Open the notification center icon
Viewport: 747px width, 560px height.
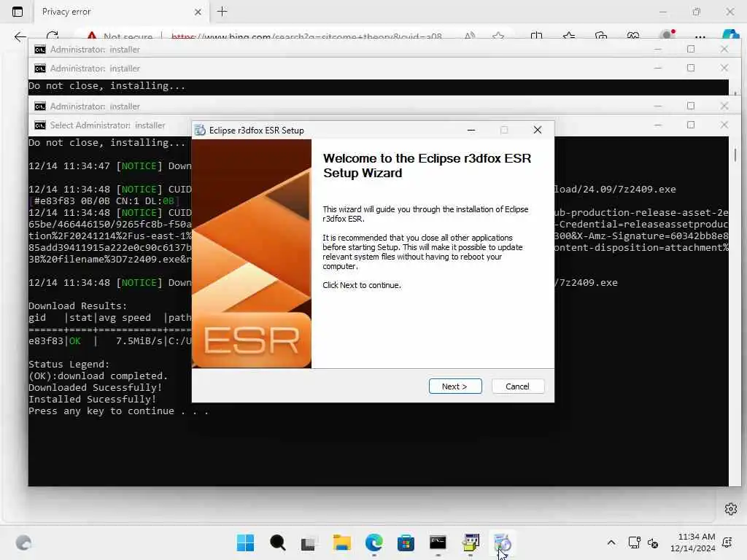point(727,542)
